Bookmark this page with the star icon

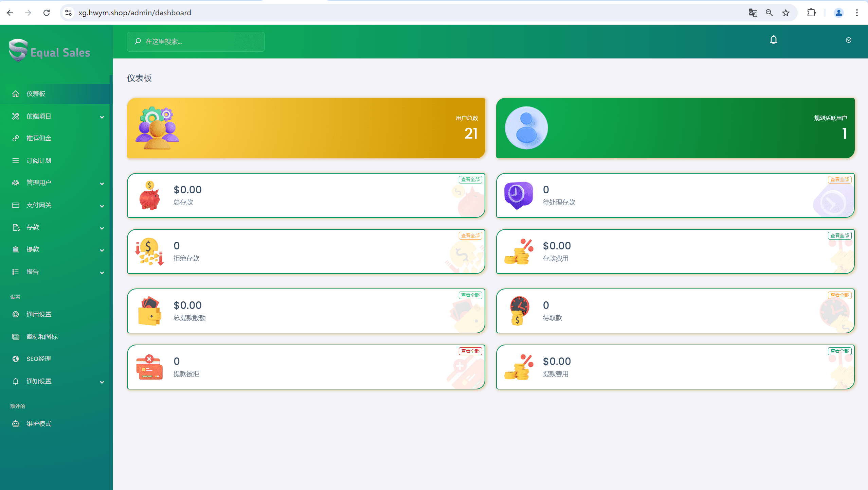(x=786, y=13)
